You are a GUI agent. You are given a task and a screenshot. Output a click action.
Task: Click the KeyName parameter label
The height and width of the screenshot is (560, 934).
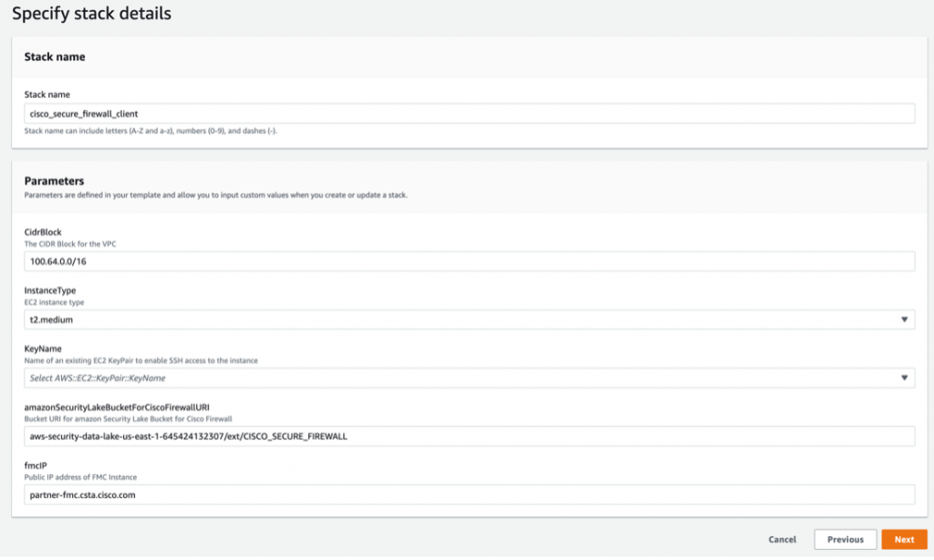pos(44,348)
